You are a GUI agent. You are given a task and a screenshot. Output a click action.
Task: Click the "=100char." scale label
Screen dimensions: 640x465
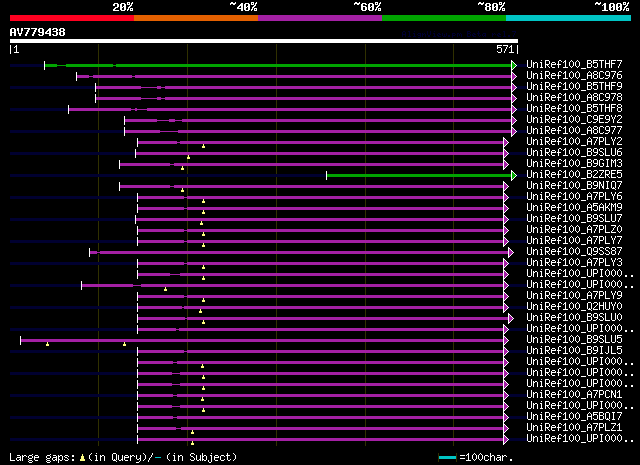point(486,458)
